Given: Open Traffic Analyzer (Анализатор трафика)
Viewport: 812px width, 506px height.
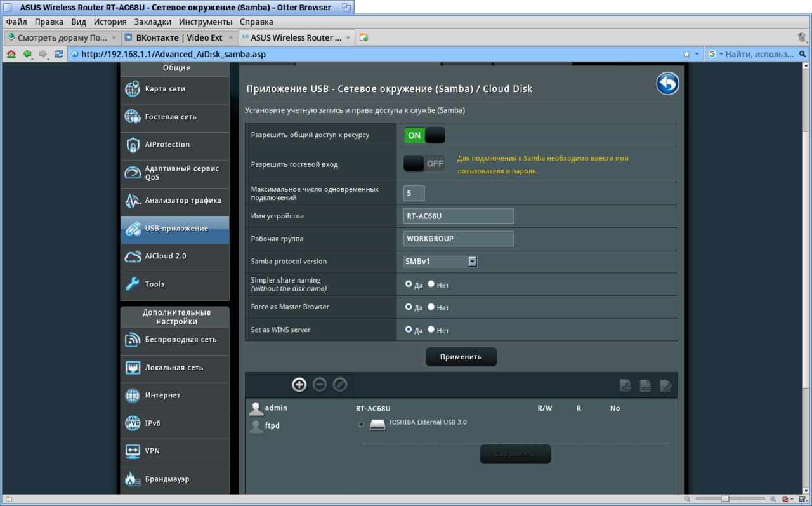Looking at the screenshot, I should coord(174,201).
